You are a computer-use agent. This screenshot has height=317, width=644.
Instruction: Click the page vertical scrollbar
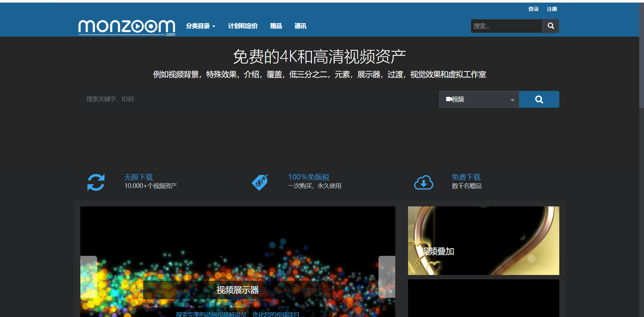641,67
